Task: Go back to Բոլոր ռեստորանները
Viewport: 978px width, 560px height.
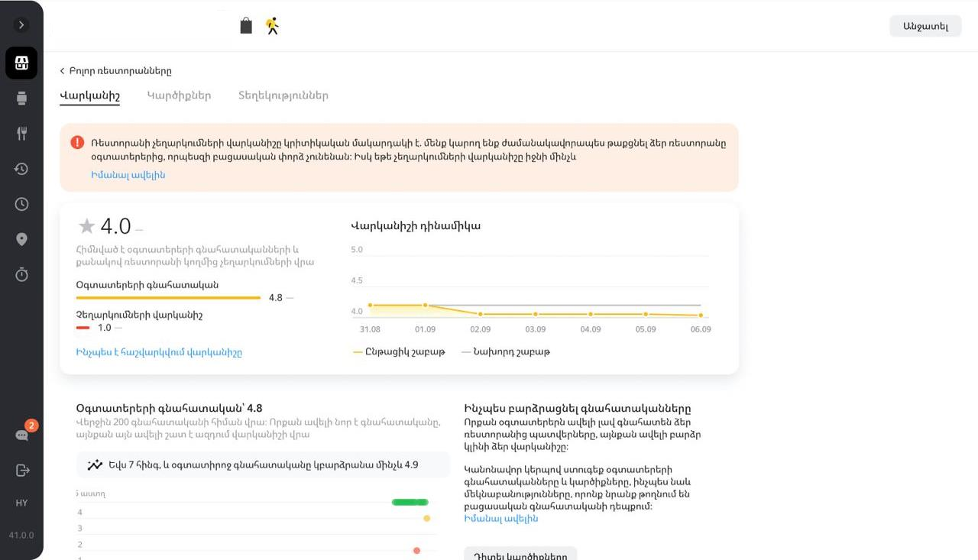Action: [115, 71]
